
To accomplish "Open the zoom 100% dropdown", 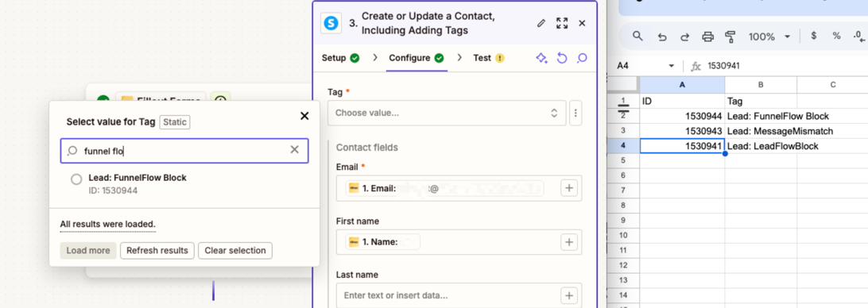I will click(769, 37).
